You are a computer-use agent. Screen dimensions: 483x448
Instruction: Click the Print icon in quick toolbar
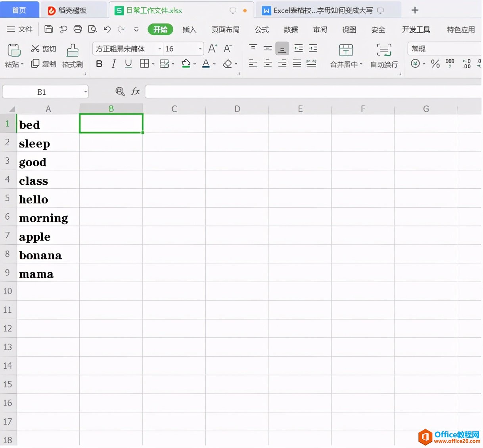78,29
